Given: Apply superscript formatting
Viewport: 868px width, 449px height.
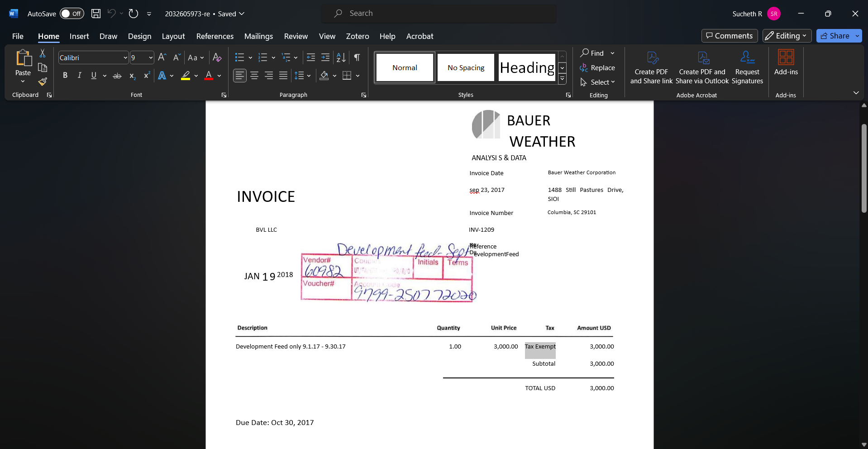Looking at the screenshot, I should click(x=146, y=76).
